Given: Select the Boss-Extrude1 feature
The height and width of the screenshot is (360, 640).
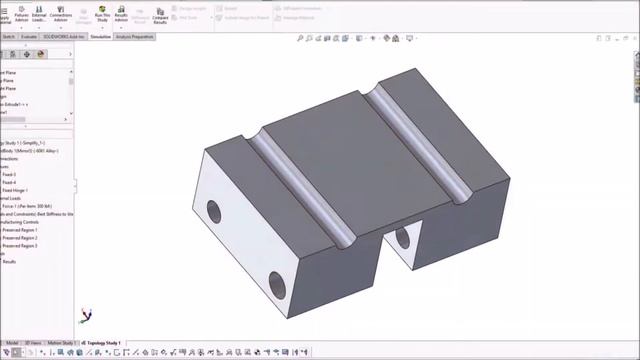Looking at the screenshot, I should click(15, 104).
